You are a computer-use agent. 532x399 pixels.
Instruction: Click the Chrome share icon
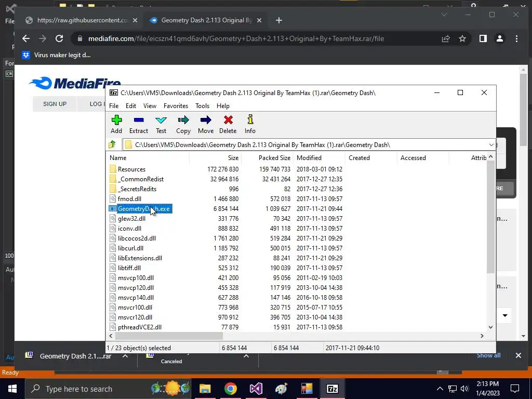tap(445, 38)
